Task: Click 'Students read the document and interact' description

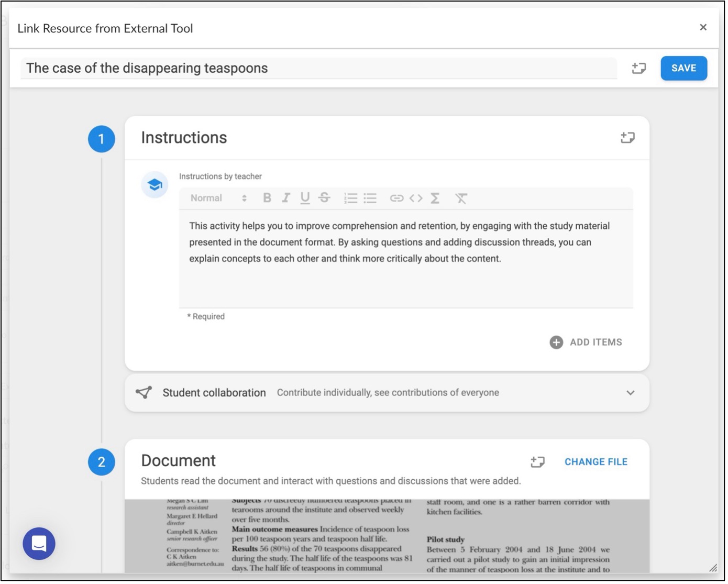Action: tap(331, 481)
